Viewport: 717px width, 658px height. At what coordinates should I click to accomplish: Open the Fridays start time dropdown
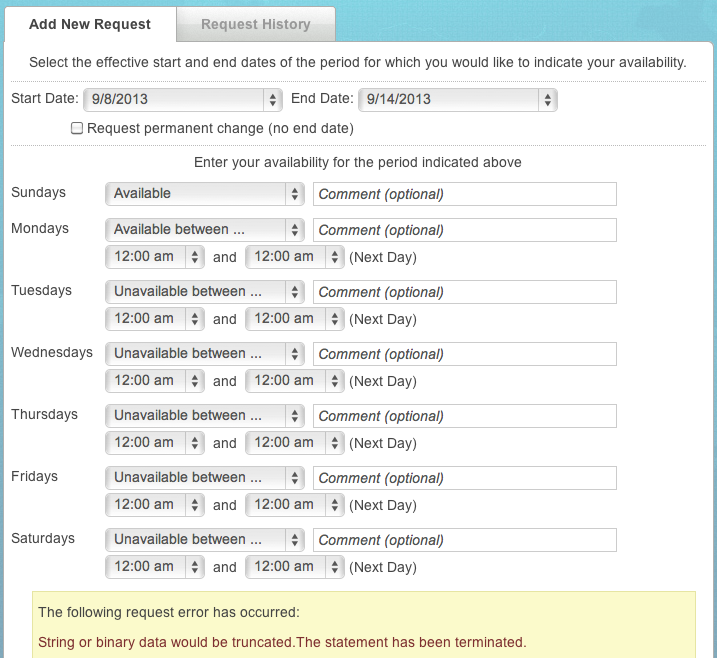tap(155, 505)
